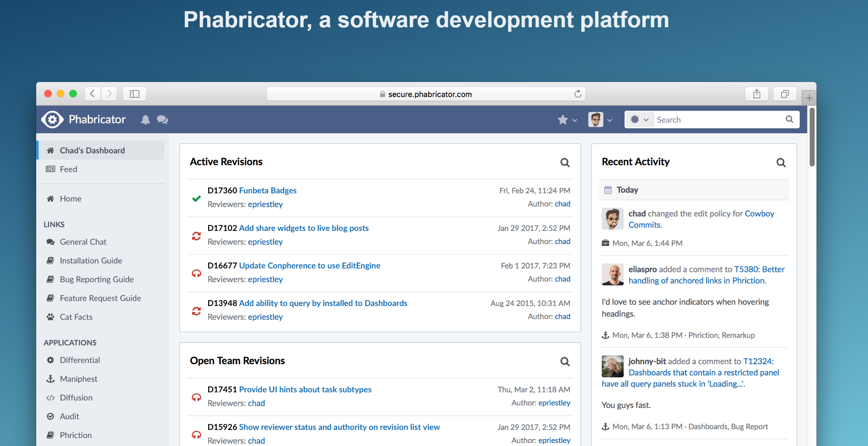This screenshot has height=446, width=868.
Task: Click Open Team Revisions search icon
Action: pyautogui.click(x=565, y=362)
